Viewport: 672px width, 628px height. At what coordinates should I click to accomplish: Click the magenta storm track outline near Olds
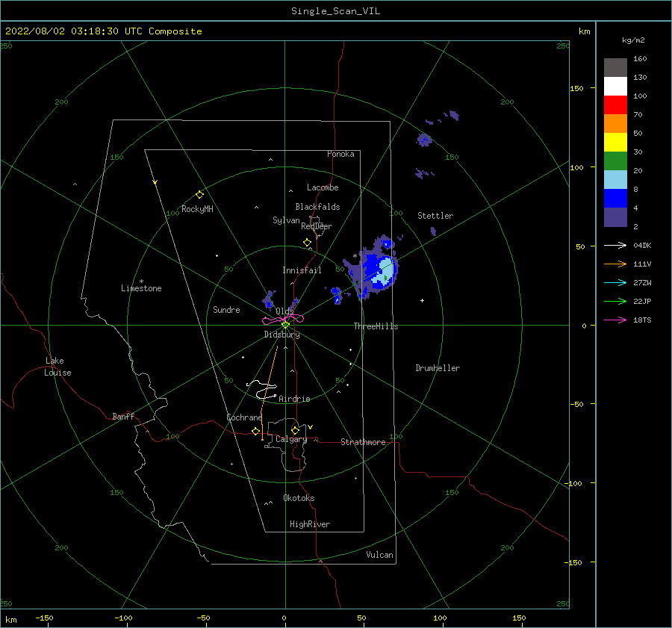[283, 320]
